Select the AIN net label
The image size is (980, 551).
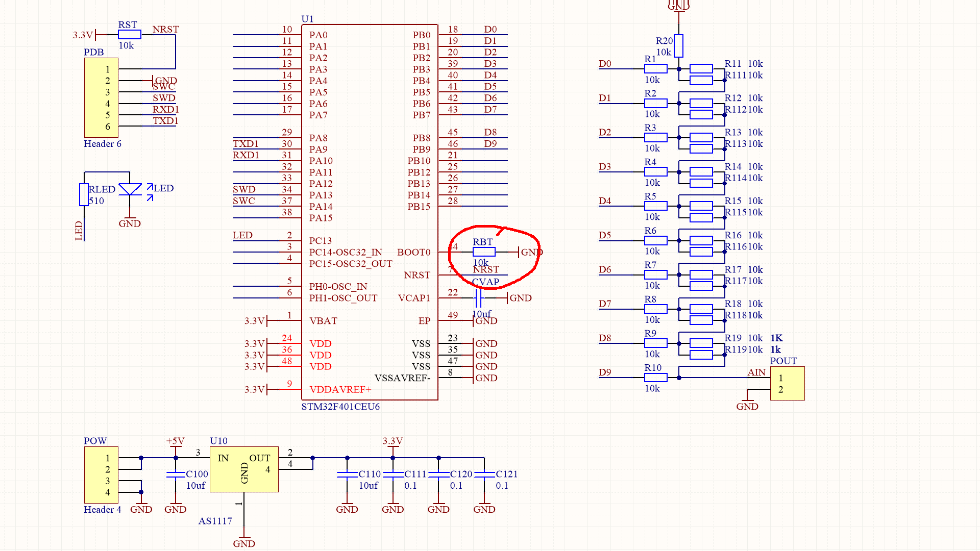click(756, 372)
